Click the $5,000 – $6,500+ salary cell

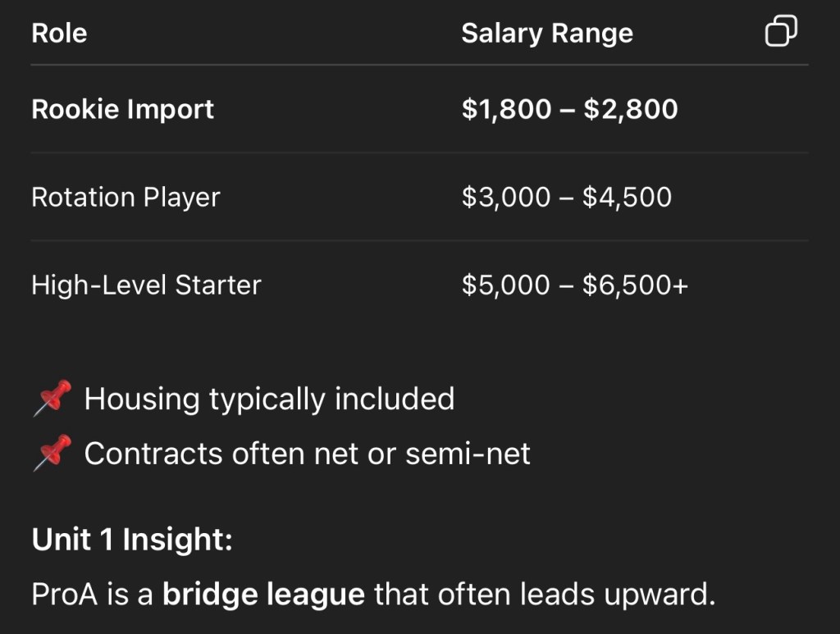pyautogui.click(x=574, y=285)
